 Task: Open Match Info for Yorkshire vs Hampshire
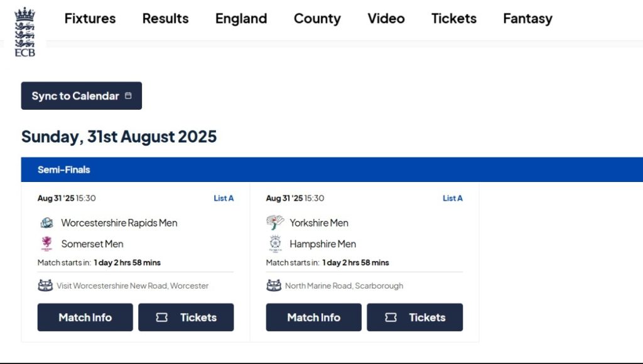tap(314, 318)
